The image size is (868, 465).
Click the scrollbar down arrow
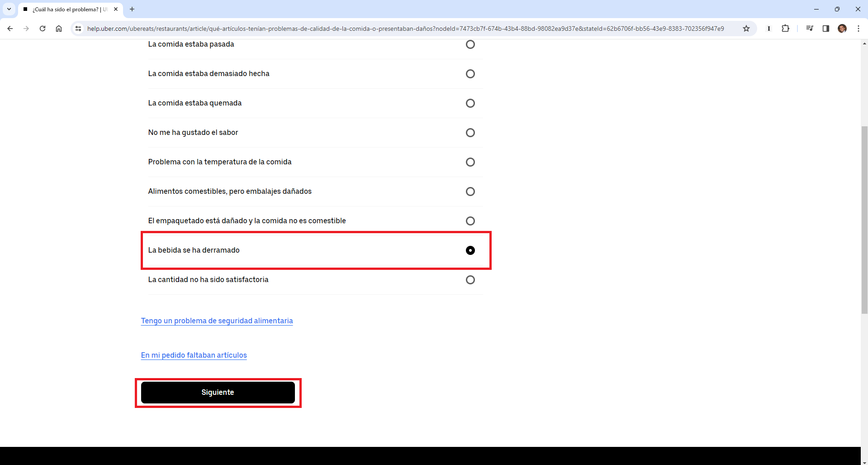coord(864,462)
